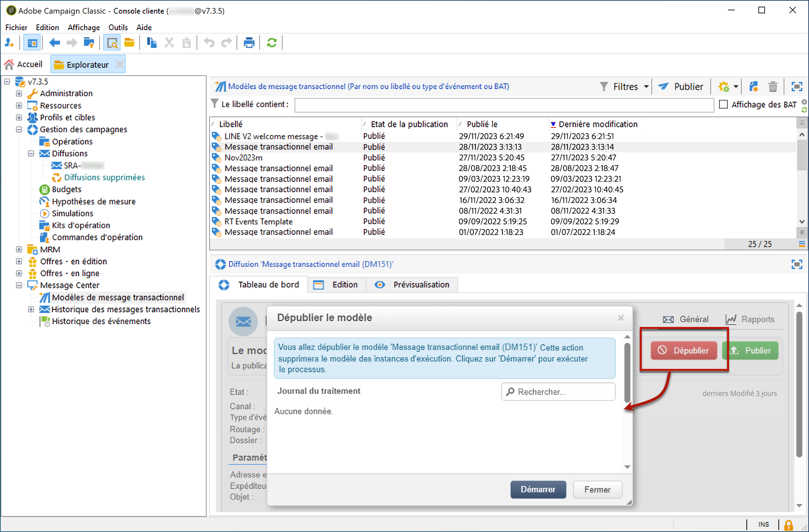Expand Historique des messages transactionnels node
The height and width of the screenshot is (532, 809).
click(31, 310)
